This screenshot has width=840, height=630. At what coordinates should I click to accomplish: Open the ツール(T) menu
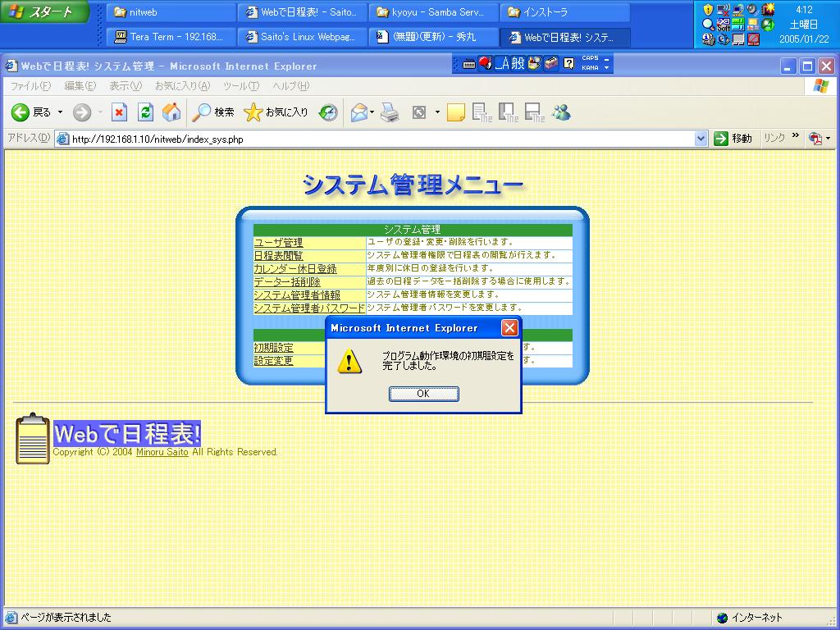coord(240,86)
